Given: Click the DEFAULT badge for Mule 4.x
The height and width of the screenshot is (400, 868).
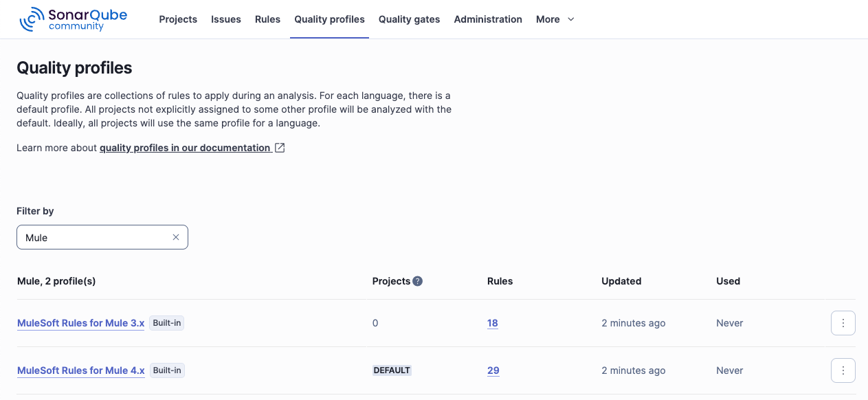Looking at the screenshot, I should 392,370.
